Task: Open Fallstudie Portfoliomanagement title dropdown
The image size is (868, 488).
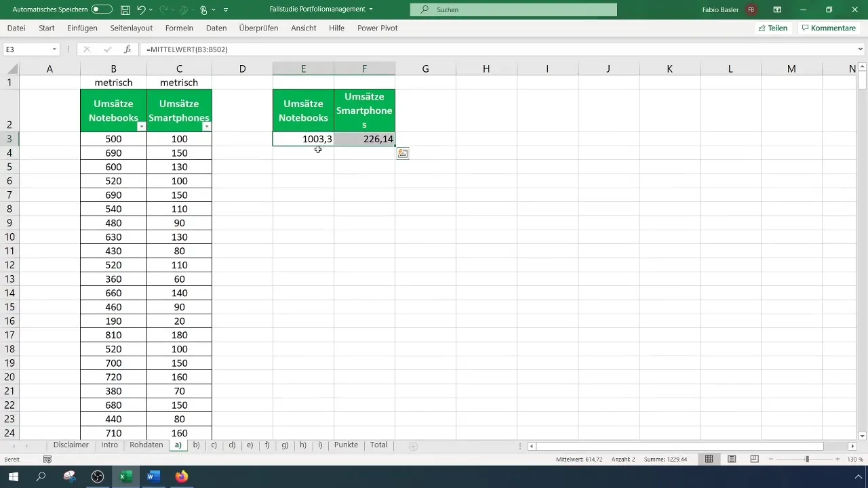Action: click(371, 9)
